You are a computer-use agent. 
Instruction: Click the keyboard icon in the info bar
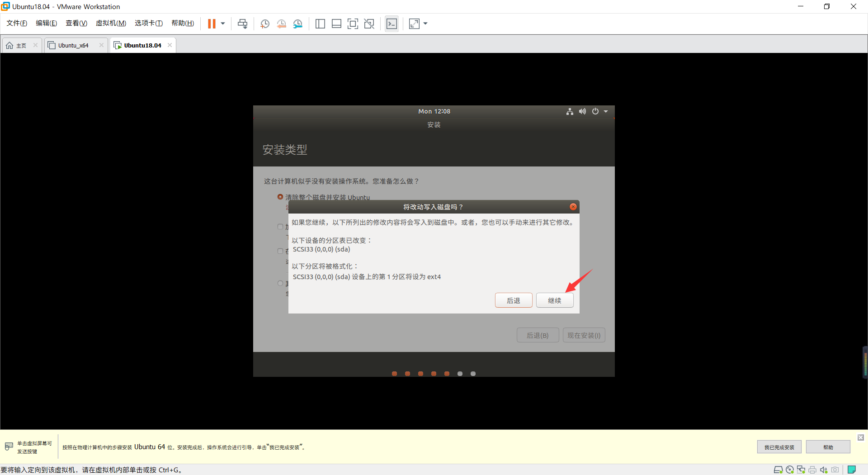[9, 446]
